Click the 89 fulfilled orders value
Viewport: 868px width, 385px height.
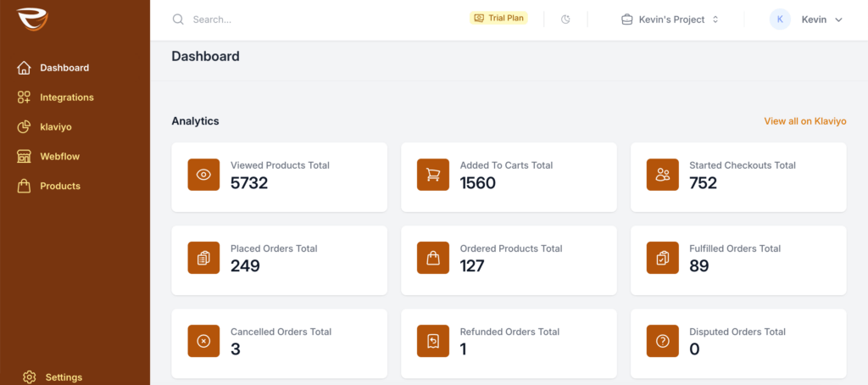[x=699, y=266]
